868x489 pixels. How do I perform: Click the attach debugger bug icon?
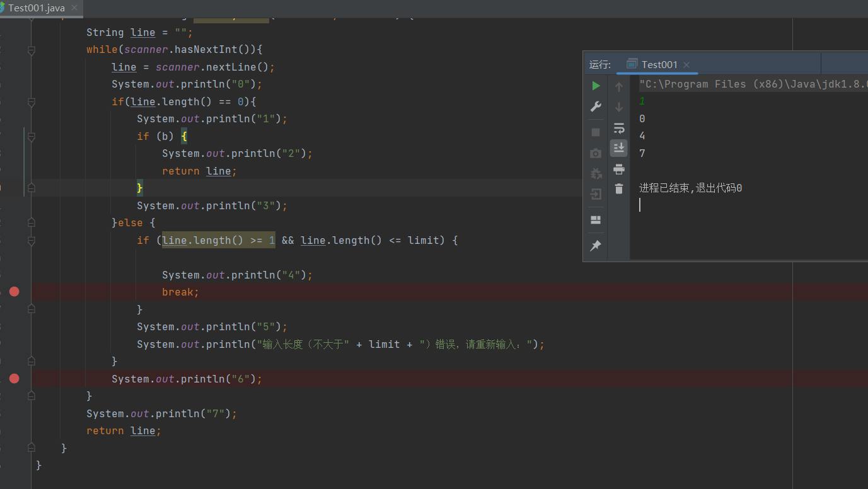pos(596,173)
